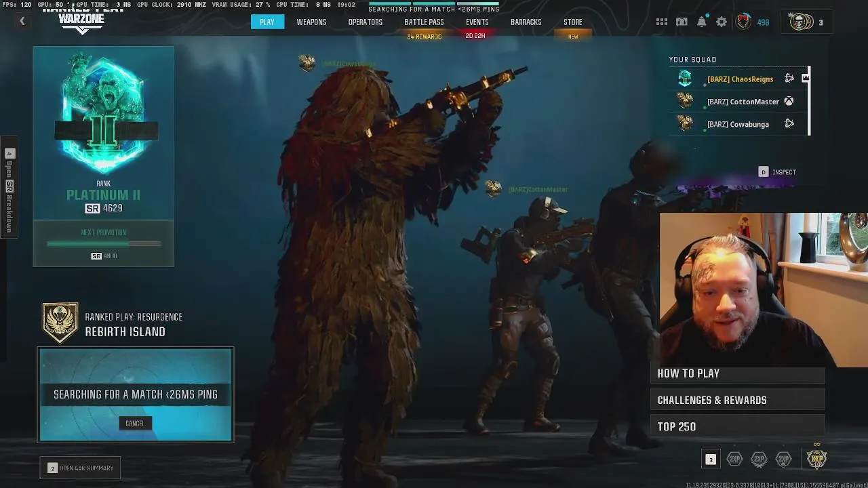Click the SR icon next to 4629

coord(92,209)
